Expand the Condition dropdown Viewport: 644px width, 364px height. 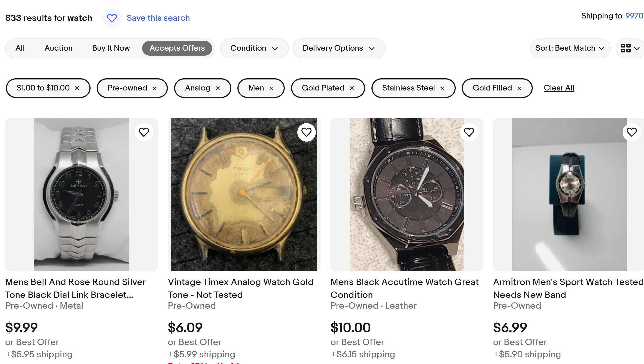(x=254, y=48)
